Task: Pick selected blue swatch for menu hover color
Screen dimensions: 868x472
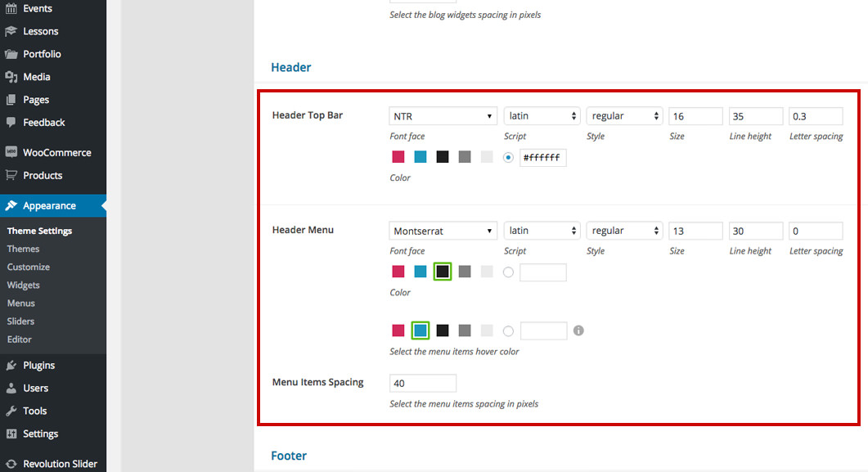Action: (421, 330)
